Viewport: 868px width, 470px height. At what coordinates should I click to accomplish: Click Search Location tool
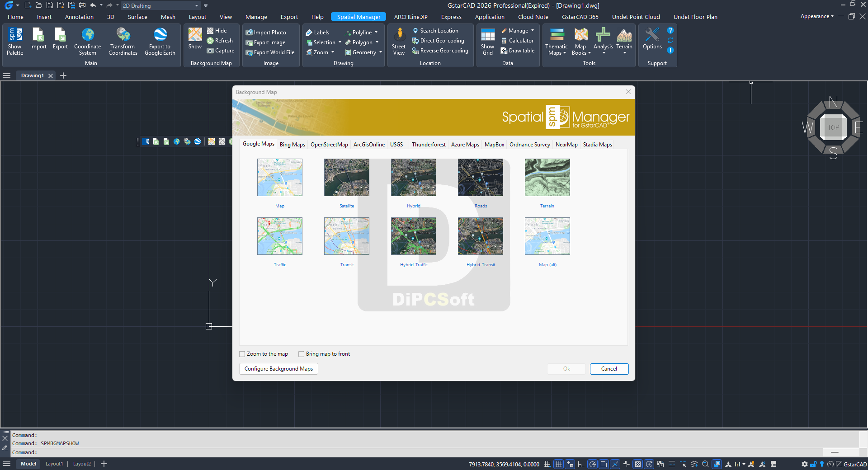click(435, 31)
